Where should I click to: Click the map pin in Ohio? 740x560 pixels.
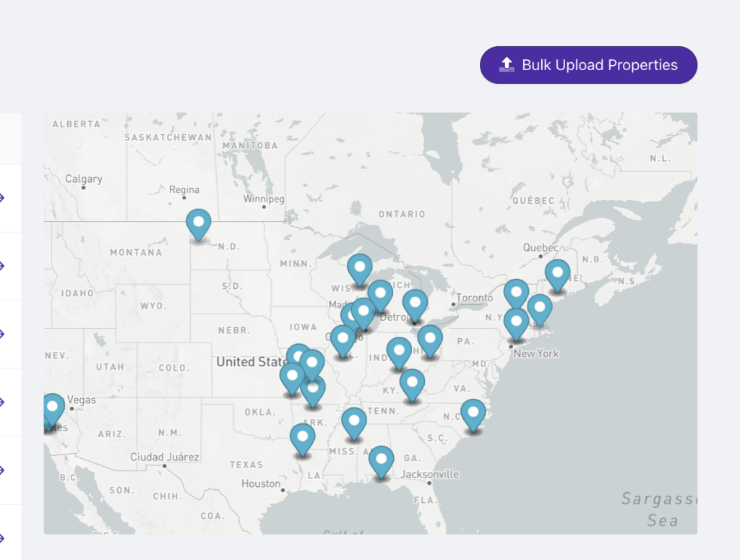click(x=430, y=342)
